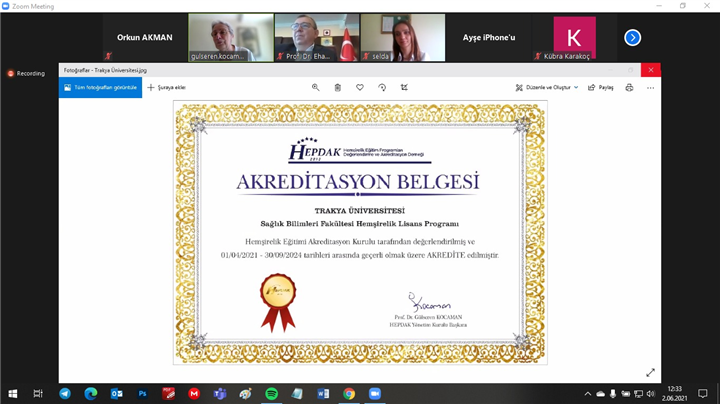The image size is (720, 404).
Task: Click the OneDrive cloud tray icon
Action: (x=601, y=393)
